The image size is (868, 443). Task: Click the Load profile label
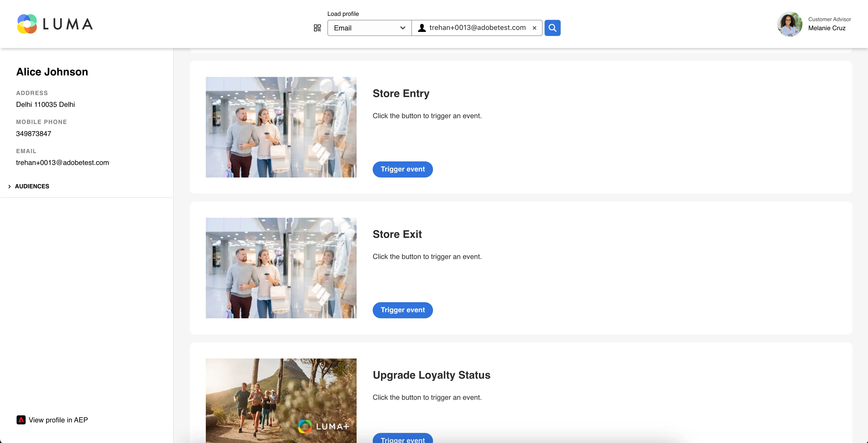point(343,14)
